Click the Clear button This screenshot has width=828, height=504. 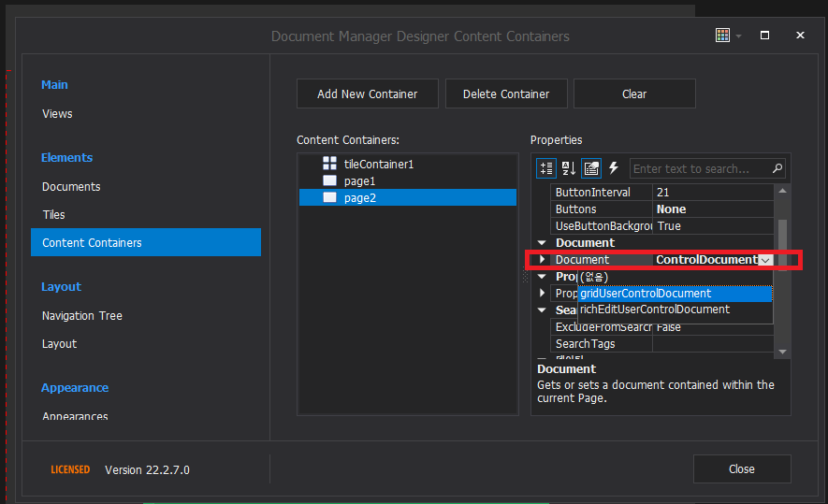pyautogui.click(x=634, y=94)
